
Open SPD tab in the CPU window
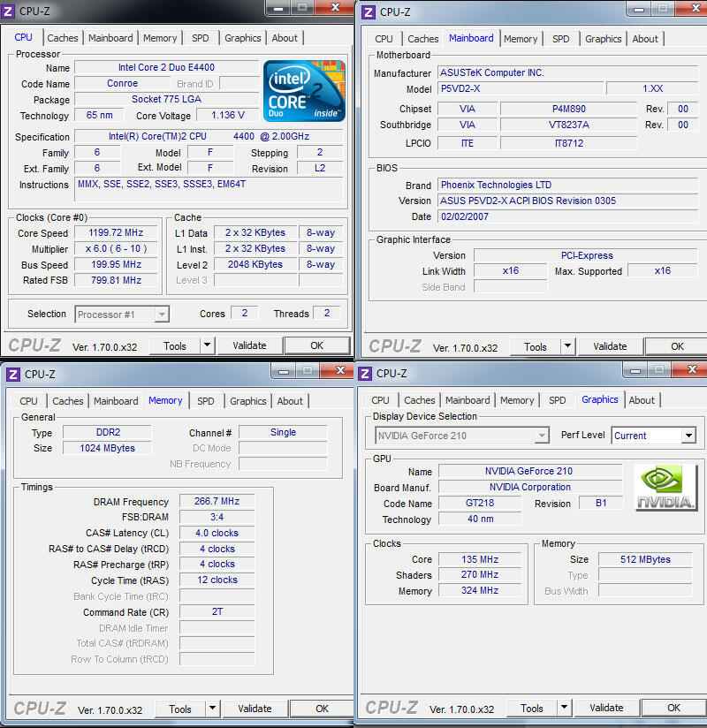pyautogui.click(x=201, y=38)
